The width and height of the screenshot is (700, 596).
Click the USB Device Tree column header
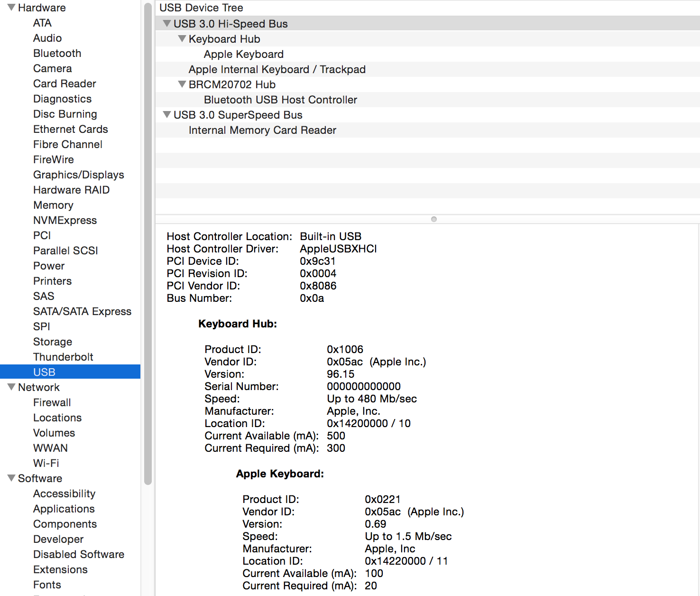427,8
